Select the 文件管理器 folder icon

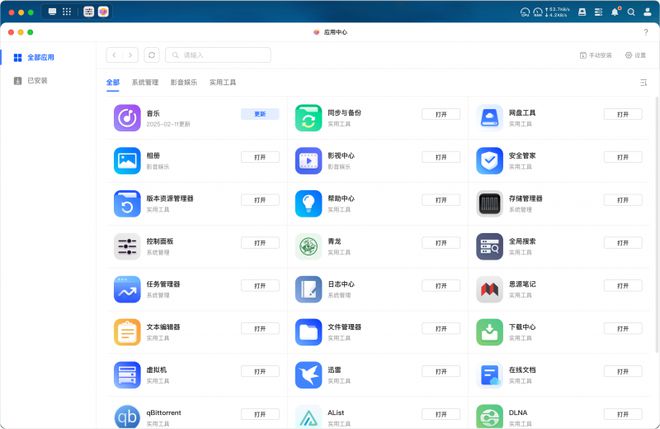[309, 333]
